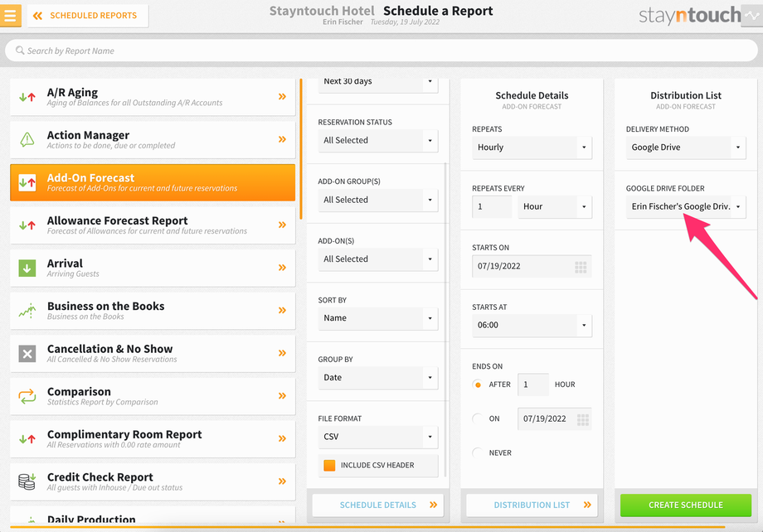Select the Allowance Forecast Report
Image resolution: width=763 pixels, height=532 pixels.
(153, 225)
